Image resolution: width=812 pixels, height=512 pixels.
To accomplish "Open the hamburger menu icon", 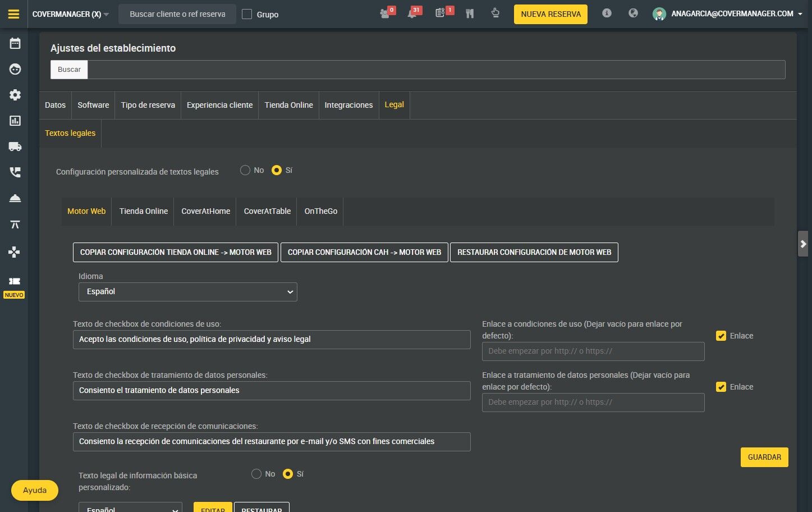I will pyautogui.click(x=14, y=14).
